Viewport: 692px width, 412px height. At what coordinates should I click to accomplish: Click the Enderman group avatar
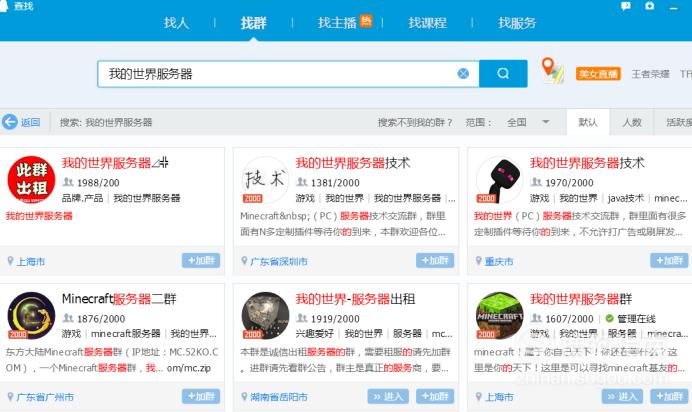500,180
